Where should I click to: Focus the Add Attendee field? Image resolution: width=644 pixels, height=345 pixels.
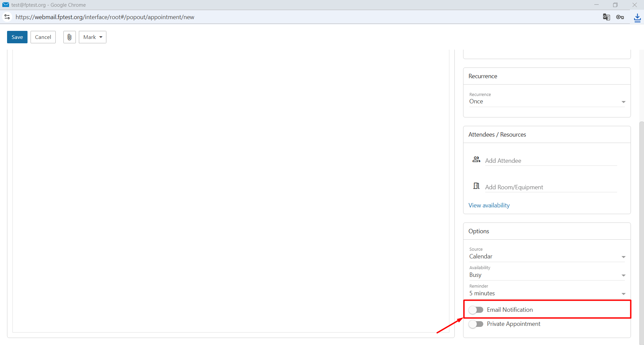pyautogui.click(x=551, y=161)
